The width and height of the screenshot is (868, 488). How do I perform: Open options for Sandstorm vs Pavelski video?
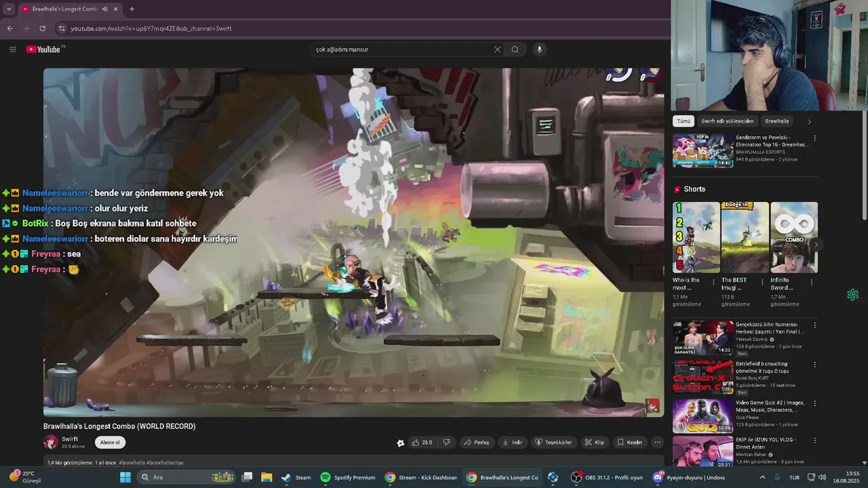click(x=814, y=138)
